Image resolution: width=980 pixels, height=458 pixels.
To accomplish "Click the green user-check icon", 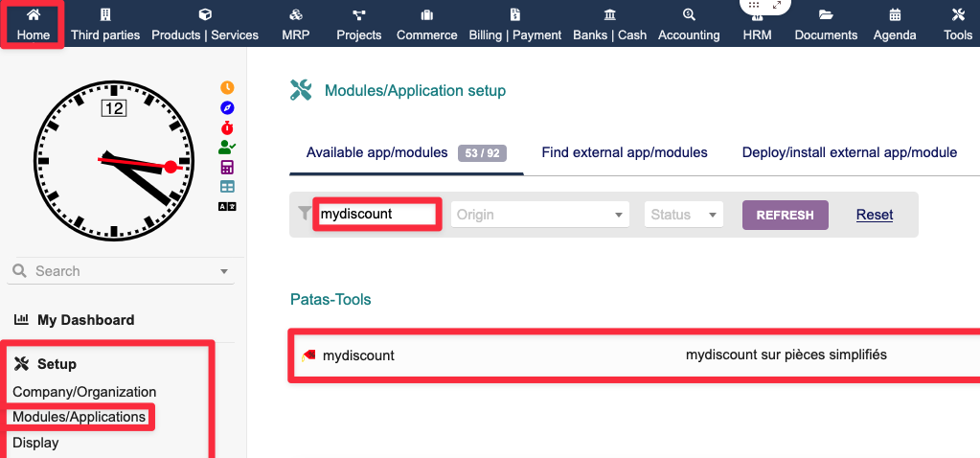I will point(227,148).
